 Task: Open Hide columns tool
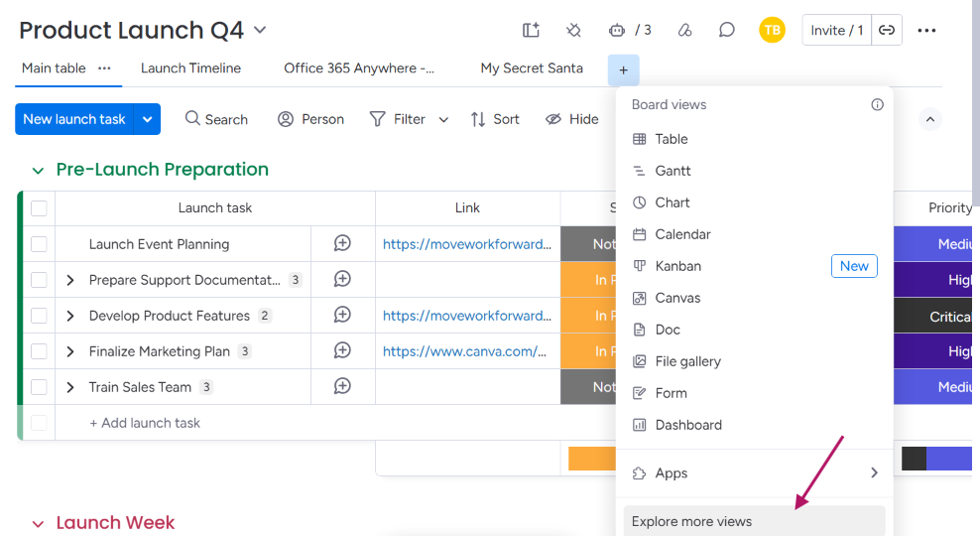[572, 119]
